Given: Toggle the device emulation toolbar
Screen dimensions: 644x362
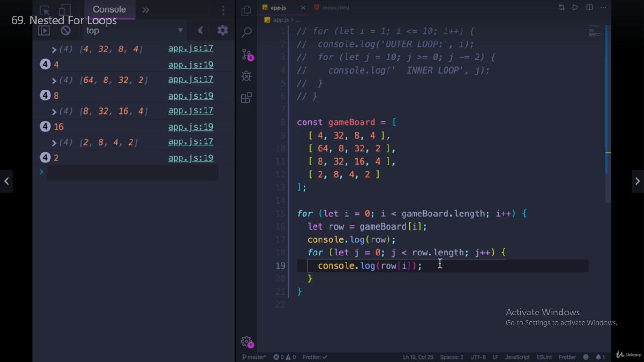Looking at the screenshot, I should tap(64, 9).
